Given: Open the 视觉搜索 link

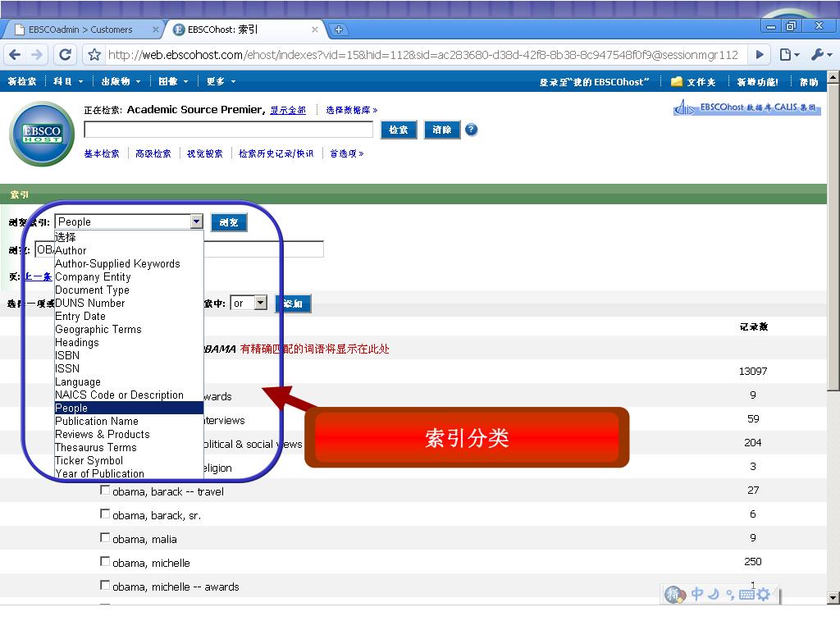Looking at the screenshot, I should (204, 153).
